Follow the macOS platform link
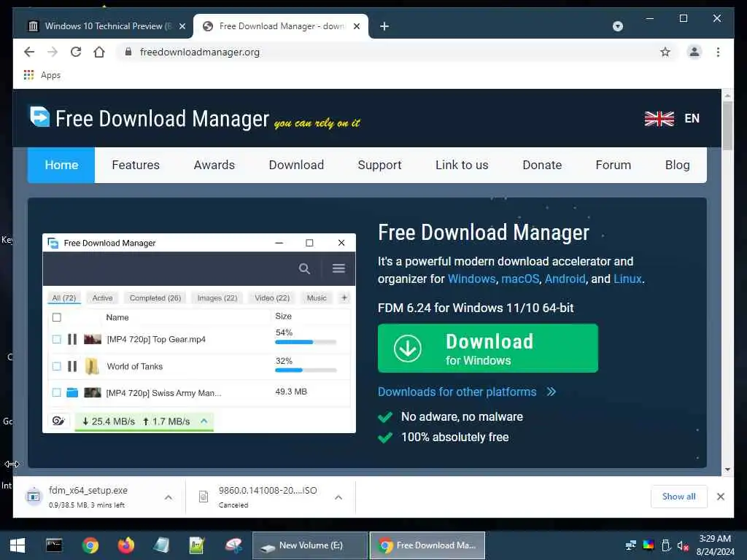This screenshot has width=747, height=560. point(520,279)
